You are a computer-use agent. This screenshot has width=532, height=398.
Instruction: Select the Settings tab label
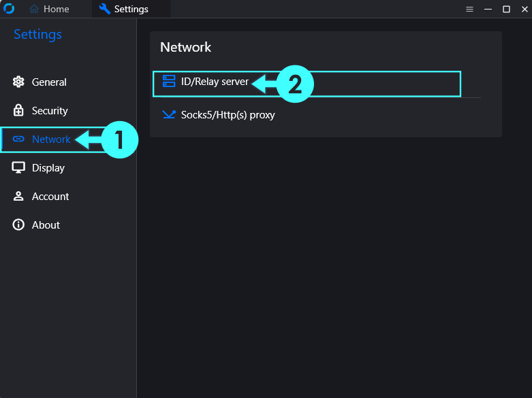(131, 9)
